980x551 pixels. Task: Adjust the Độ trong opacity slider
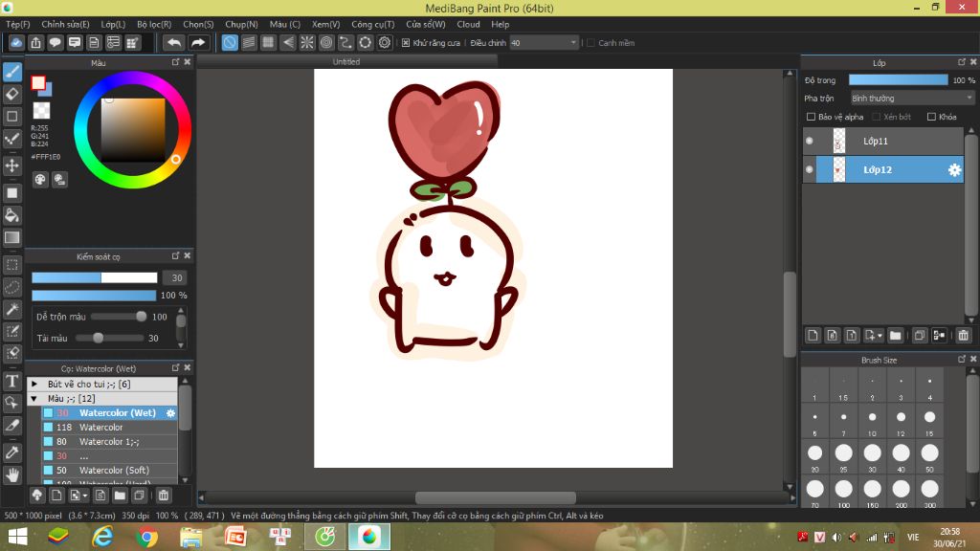click(x=898, y=80)
